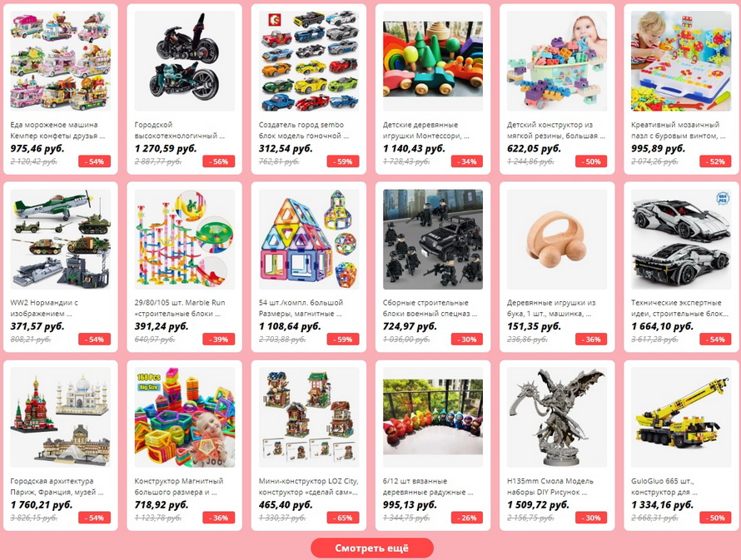Open the military spetsnaz blocks image
Screen dimensions: 741x560
tap(433, 240)
